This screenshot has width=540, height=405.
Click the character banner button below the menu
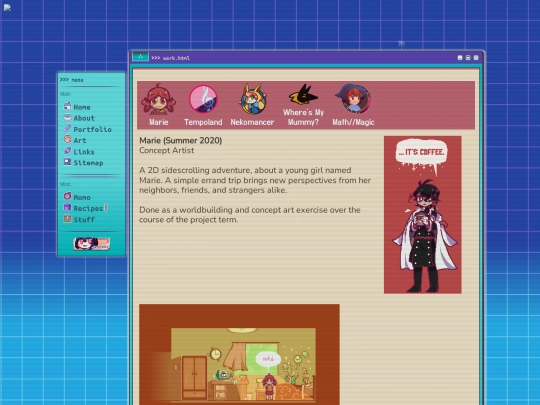click(x=92, y=243)
